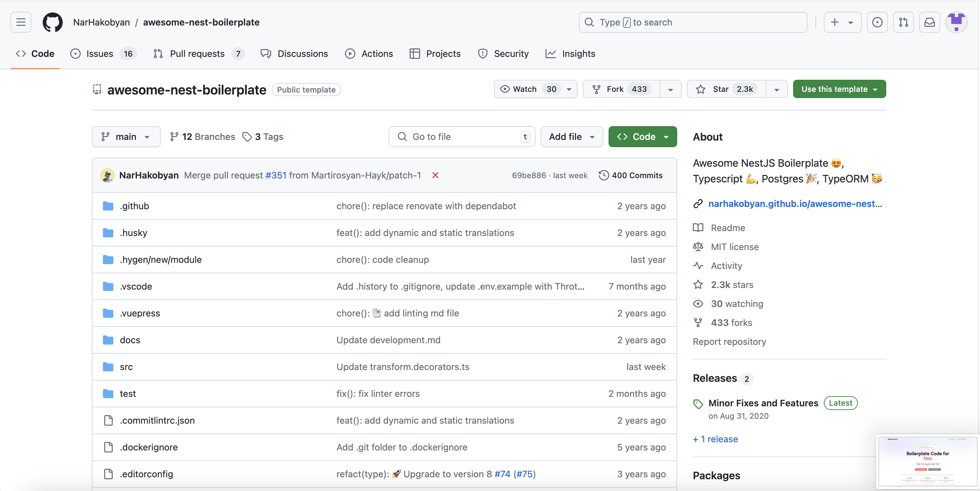Open the Actions tab
This screenshot has height=491, width=980.
369,54
